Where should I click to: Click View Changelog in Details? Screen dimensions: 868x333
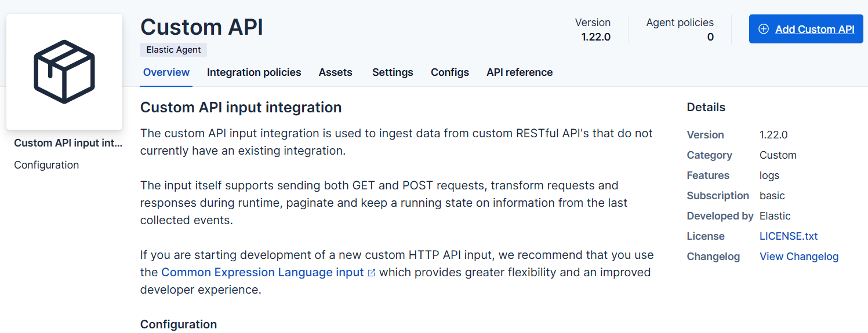point(798,257)
